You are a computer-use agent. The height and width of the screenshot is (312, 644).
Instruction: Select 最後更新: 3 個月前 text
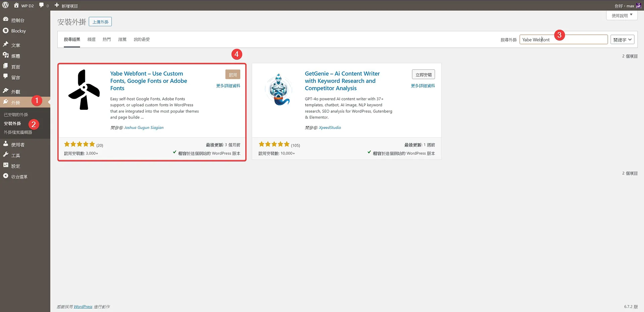tap(223, 145)
